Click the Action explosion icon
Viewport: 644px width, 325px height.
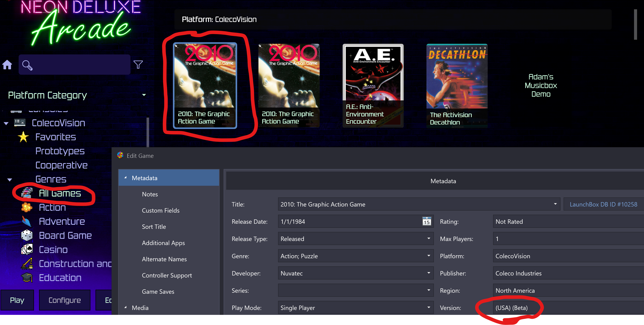click(27, 207)
